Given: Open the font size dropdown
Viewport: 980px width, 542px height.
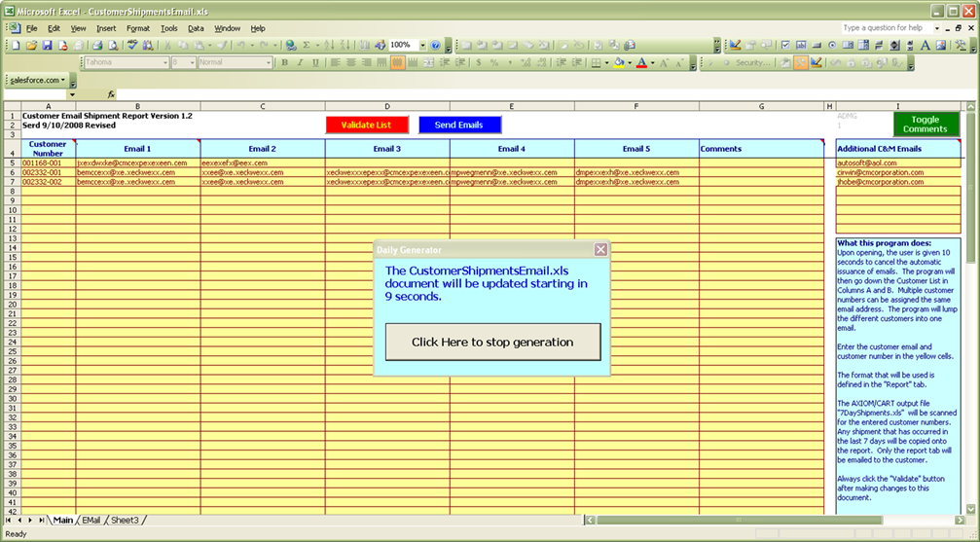Looking at the screenshot, I should point(193,62).
